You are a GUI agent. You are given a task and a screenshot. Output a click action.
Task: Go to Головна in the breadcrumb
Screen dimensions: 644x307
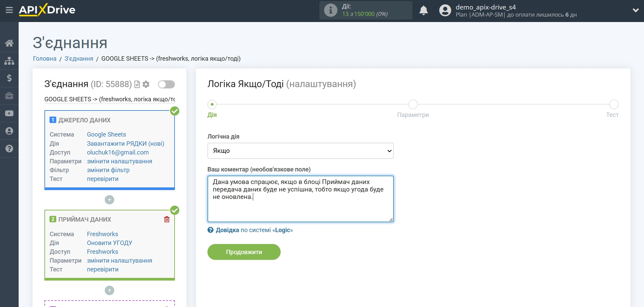pyautogui.click(x=44, y=59)
